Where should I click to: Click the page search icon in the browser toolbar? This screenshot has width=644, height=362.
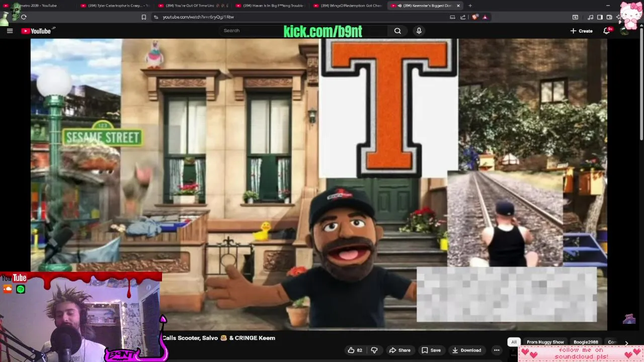tap(575, 17)
